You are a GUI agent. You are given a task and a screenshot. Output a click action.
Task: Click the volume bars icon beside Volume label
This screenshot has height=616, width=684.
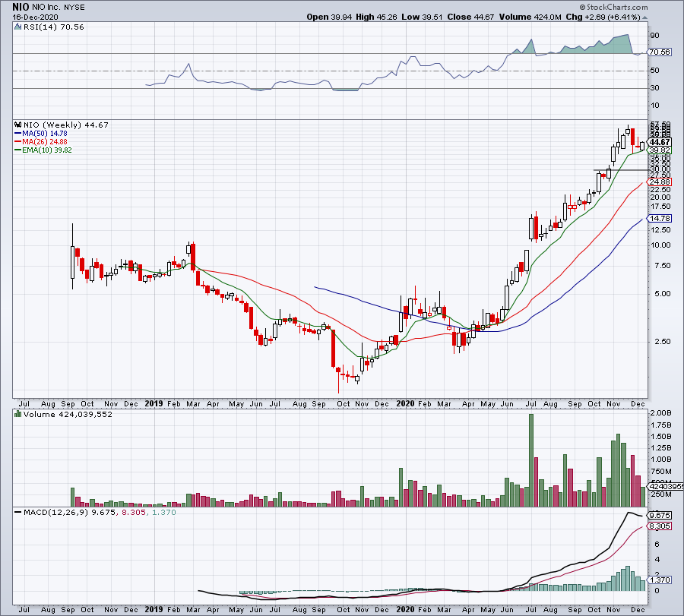pos(18,414)
